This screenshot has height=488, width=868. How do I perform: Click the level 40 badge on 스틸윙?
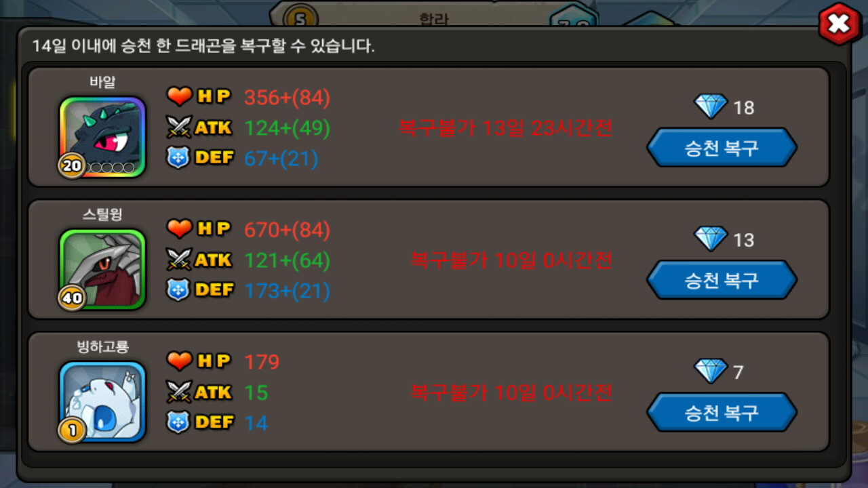point(72,298)
